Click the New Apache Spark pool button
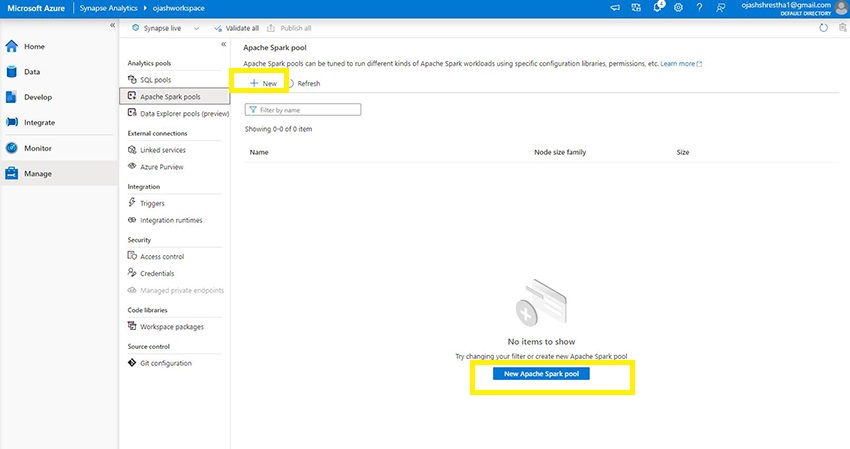Image resolution: width=850 pixels, height=449 pixels. coord(541,374)
